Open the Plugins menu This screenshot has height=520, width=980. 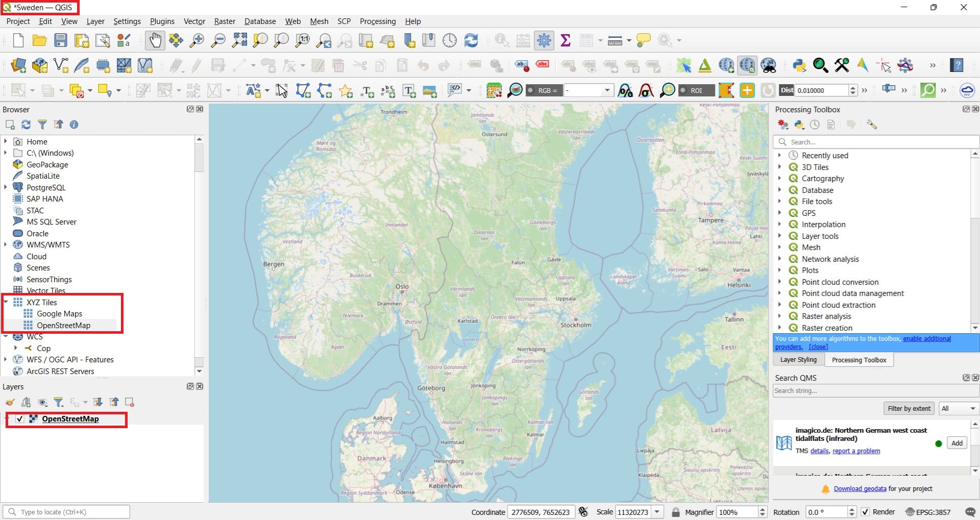coord(162,21)
